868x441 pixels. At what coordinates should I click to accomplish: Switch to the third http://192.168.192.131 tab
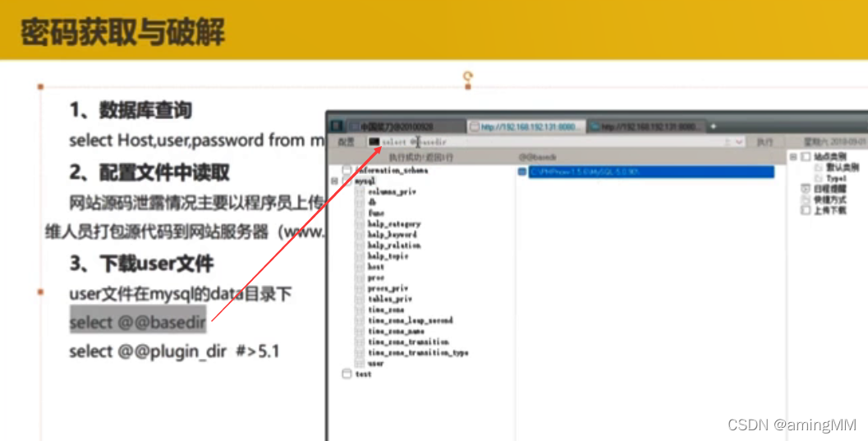pos(646,126)
